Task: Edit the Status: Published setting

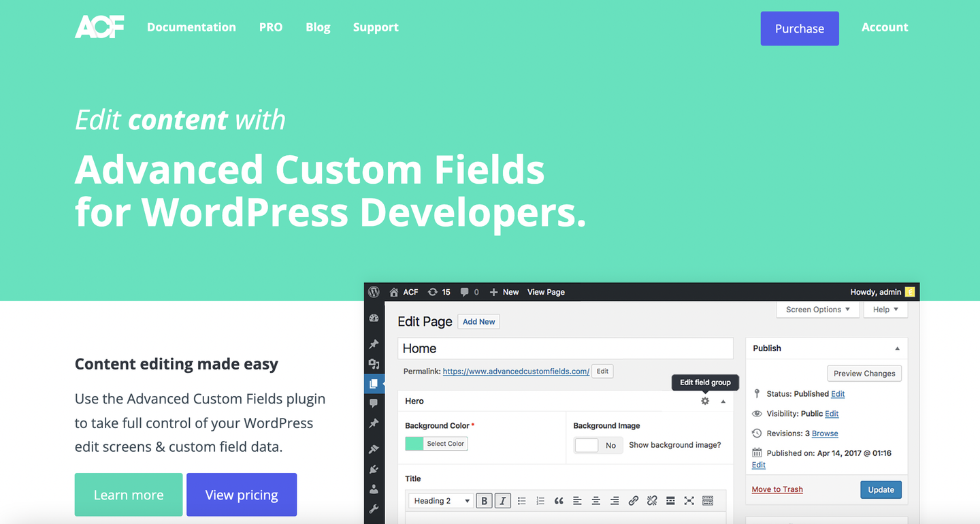Action: click(838, 394)
